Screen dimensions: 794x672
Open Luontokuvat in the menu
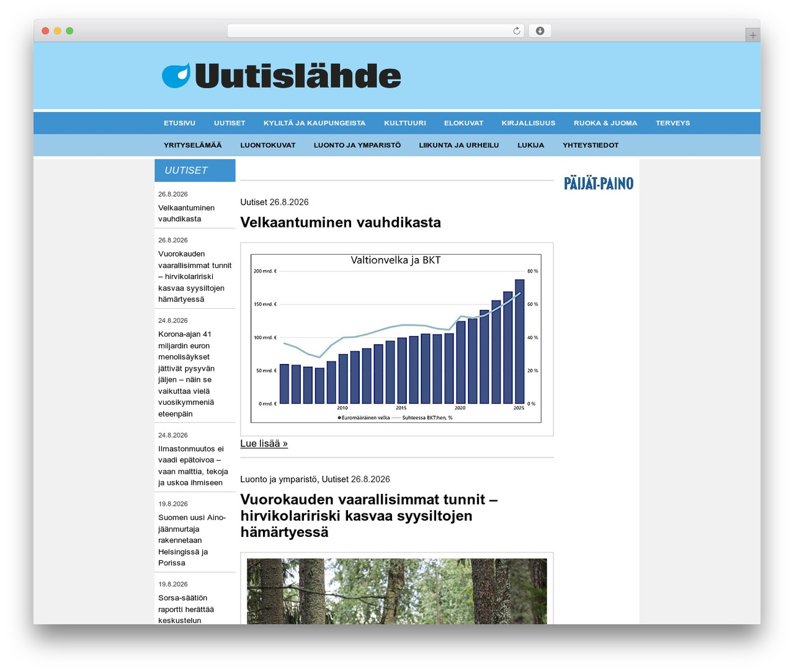[x=268, y=145]
